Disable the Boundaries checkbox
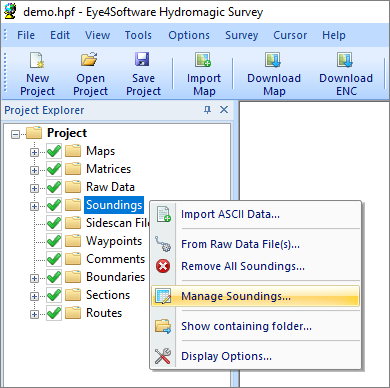The image size is (390, 388). [54, 277]
